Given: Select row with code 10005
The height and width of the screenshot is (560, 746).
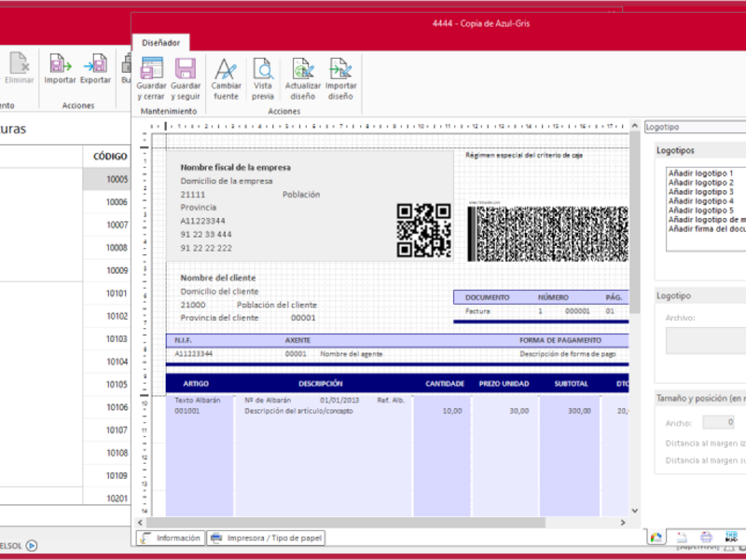Looking at the screenshot, I should pos(116,179).
